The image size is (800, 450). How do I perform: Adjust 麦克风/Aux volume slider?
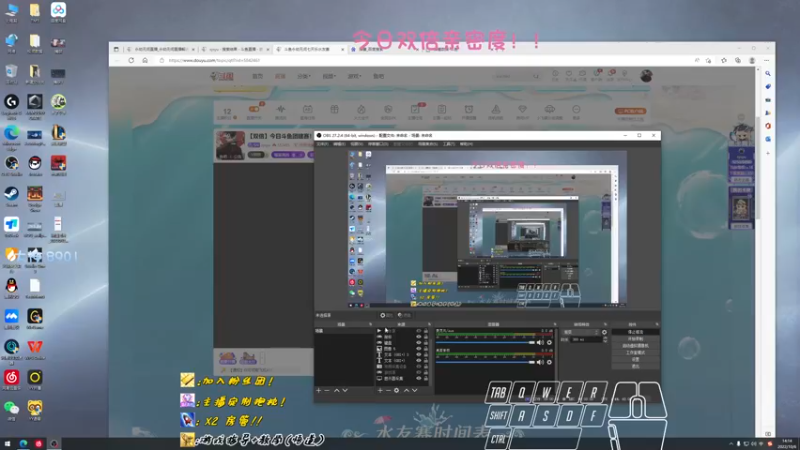[x=485, y=343]
